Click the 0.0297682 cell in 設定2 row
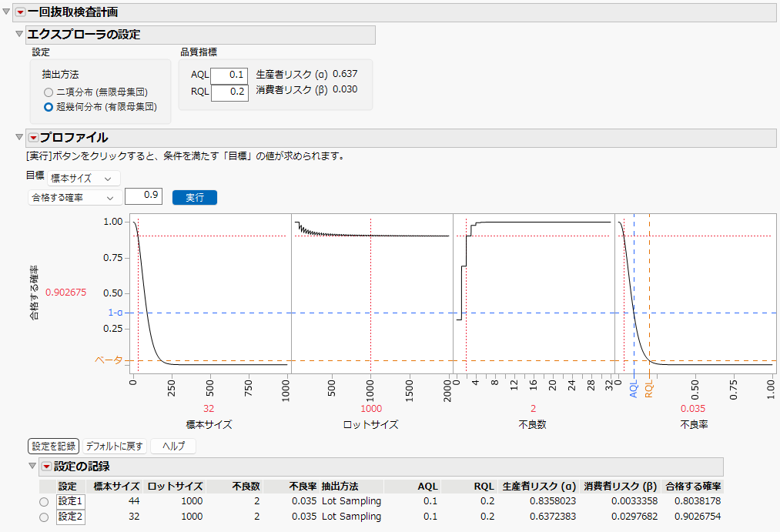Viewport: 780px width, 532px height. coord(634,517)
